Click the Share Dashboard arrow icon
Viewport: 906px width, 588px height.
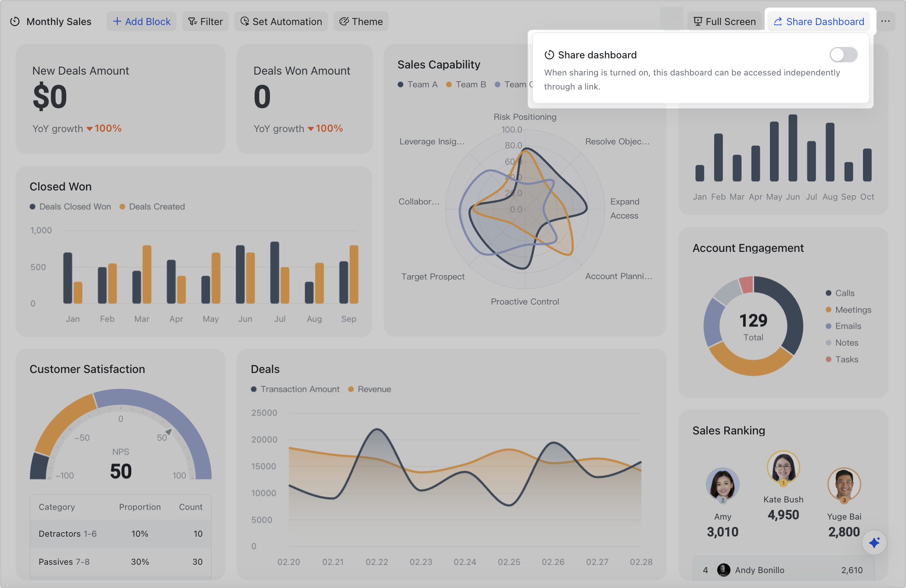tap(778, 21)
